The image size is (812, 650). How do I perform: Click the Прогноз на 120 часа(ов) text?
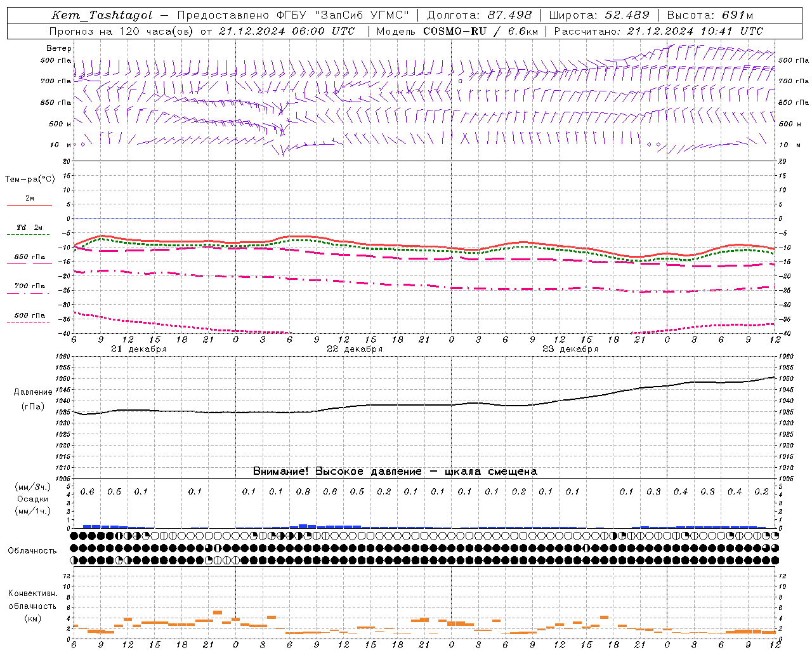[122, 31]
